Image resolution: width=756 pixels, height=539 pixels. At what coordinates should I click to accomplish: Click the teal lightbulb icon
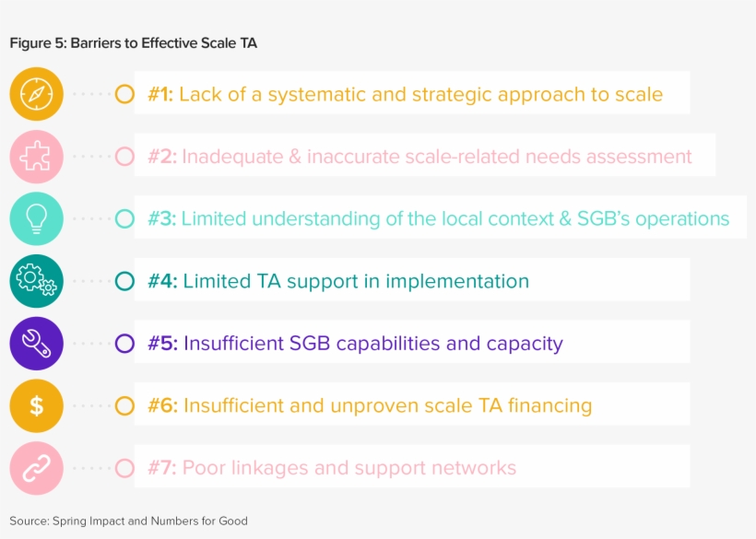click(x=37, y=218)
